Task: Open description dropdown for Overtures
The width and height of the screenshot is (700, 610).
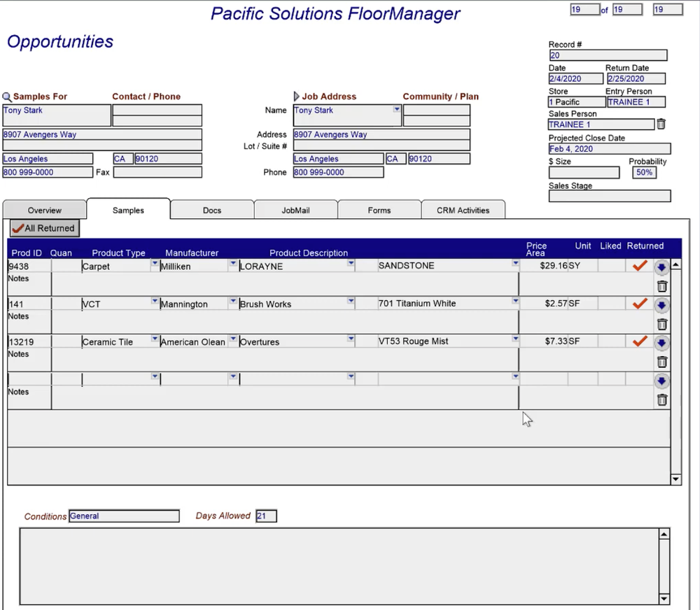Action: 351,339
